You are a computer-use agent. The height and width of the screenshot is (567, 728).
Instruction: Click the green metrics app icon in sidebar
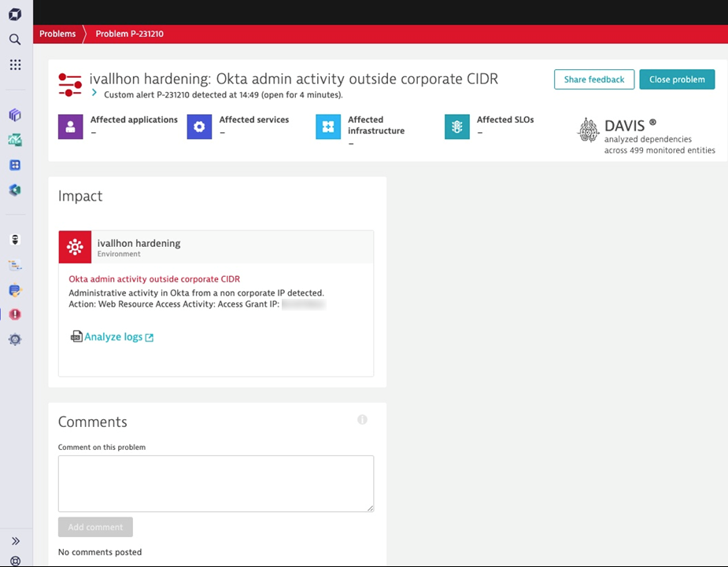pyautogui.click(x=14, y=139)
